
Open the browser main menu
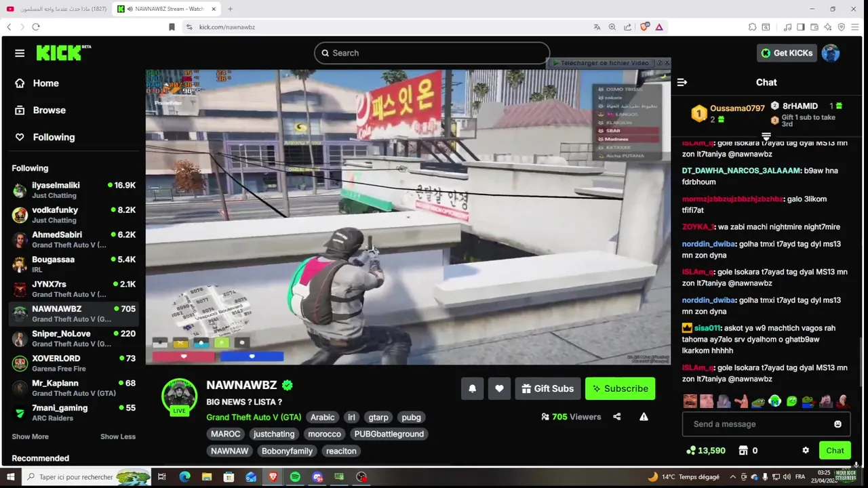click(x=856, y=27)
